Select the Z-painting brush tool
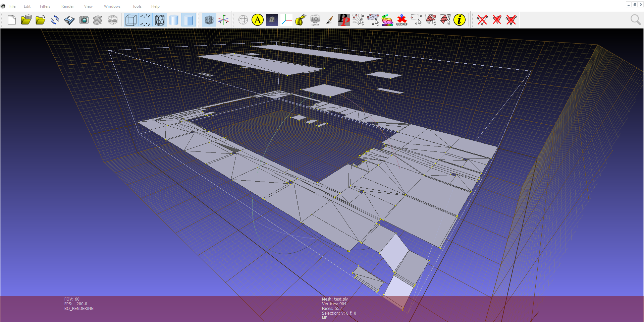Screen dimensions: 644x322 (329, 20)
